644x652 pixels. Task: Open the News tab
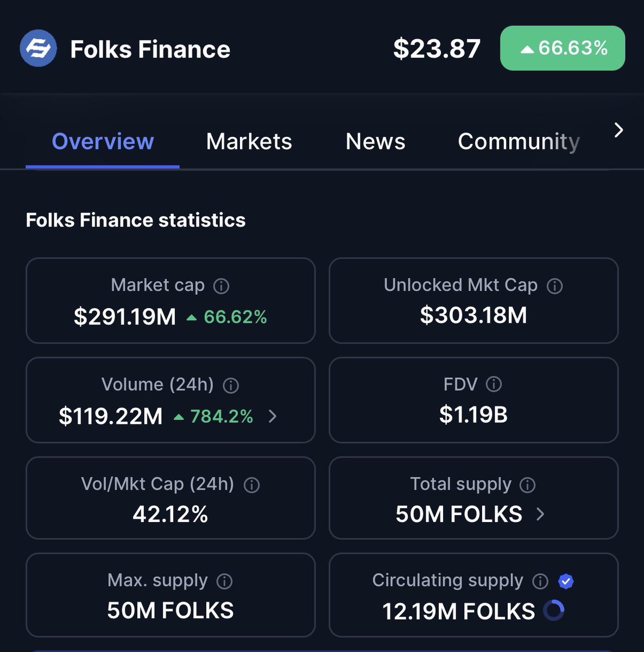pyautogui.click(x=375, y=141)
